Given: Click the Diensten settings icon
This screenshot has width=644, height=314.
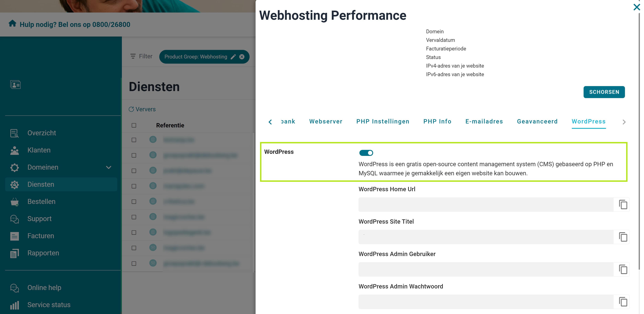Looking at the screenshot, I should pyautogui.click(x=14, y=185).
